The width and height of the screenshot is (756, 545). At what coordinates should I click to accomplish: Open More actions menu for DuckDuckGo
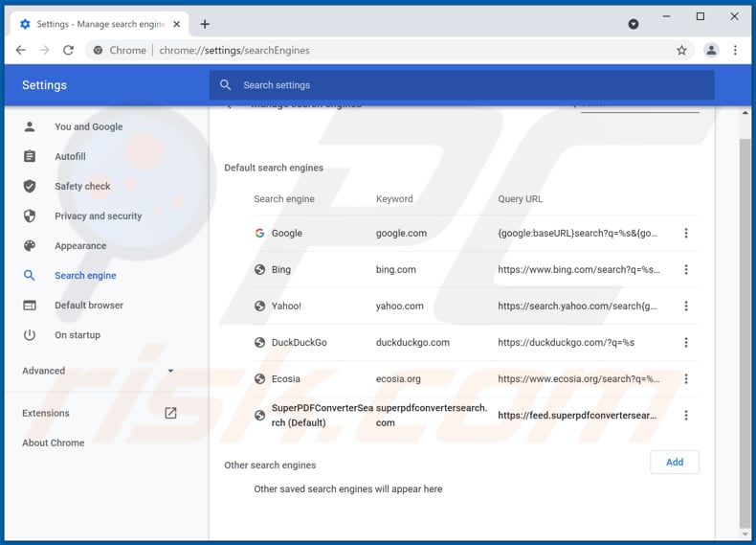coord(686,342)
